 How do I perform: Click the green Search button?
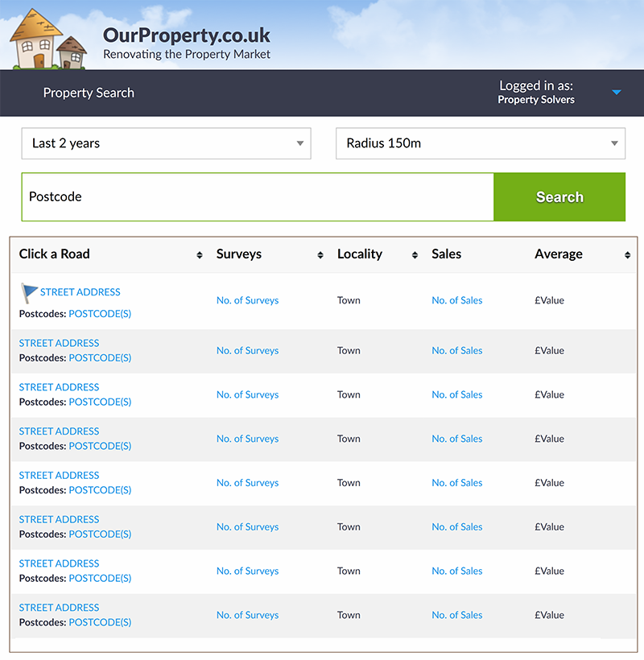pos(559,196)
